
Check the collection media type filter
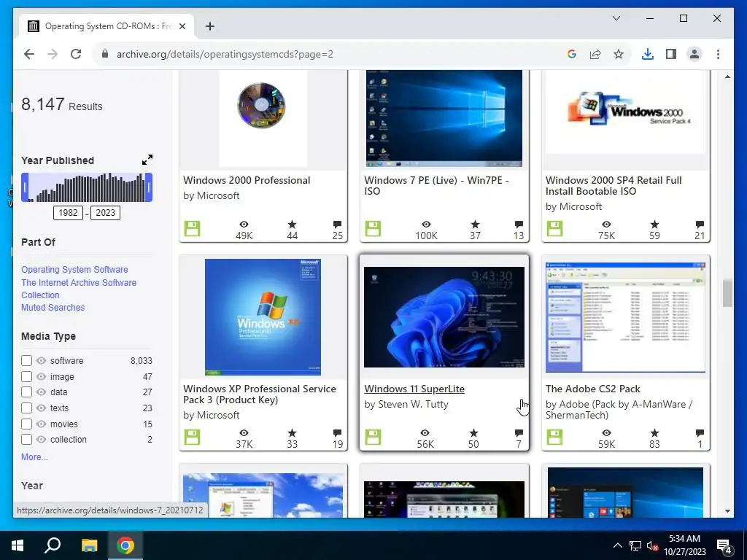tap(27, 439)
